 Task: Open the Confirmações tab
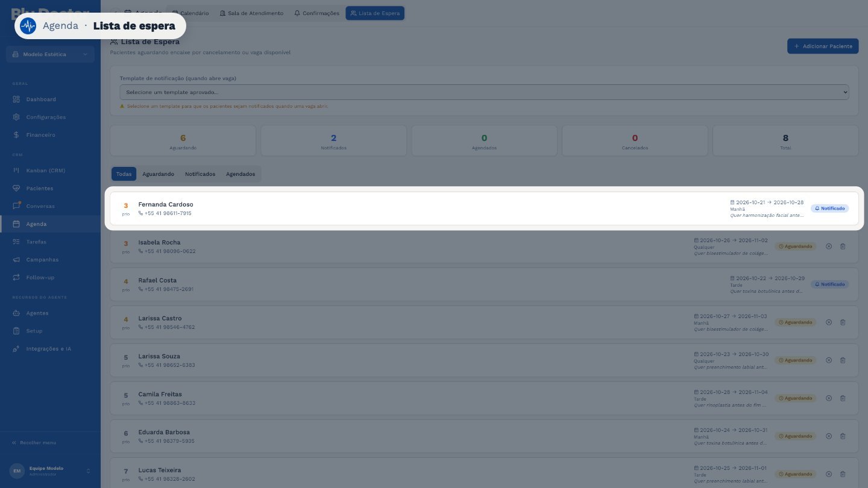(x=316, y=13)
